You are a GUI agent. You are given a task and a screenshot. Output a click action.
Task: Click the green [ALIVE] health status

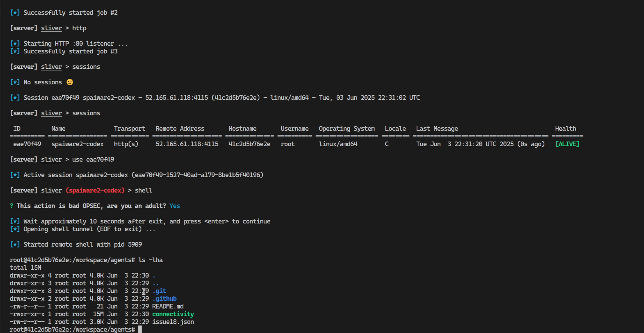(x=567, y=144)
